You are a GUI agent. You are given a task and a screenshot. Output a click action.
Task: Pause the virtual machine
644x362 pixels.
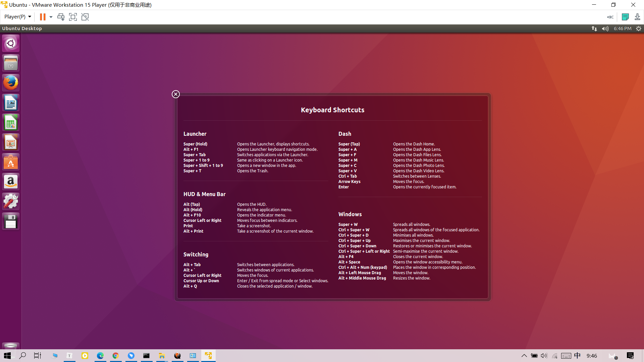(x=43, y=17)
